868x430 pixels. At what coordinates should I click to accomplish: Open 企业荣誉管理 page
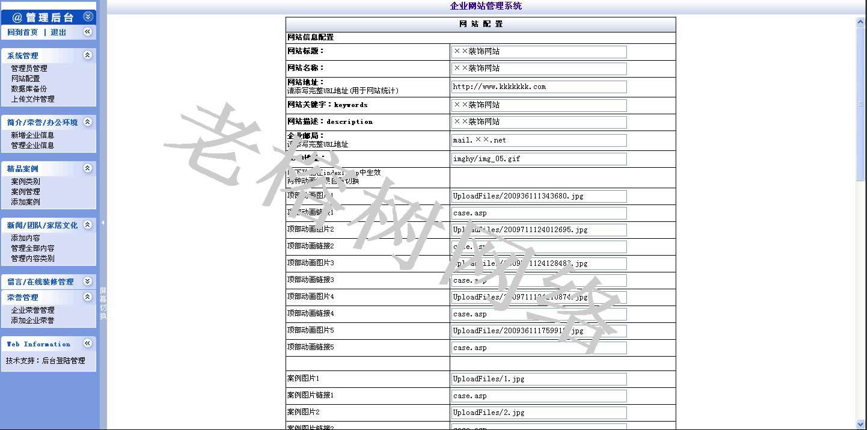(32, 310)
